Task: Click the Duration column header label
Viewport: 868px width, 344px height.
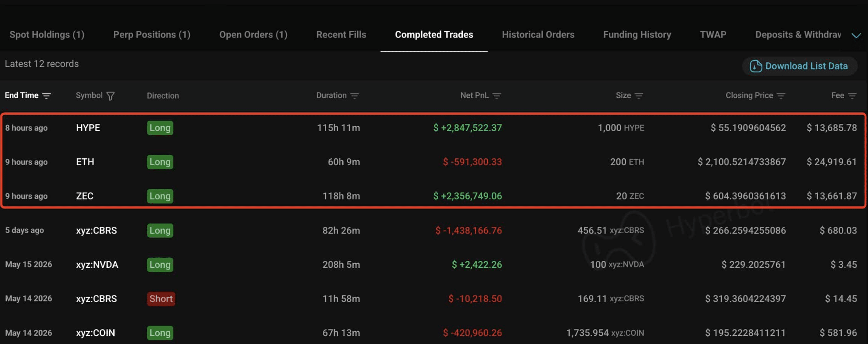Action: 331,95
